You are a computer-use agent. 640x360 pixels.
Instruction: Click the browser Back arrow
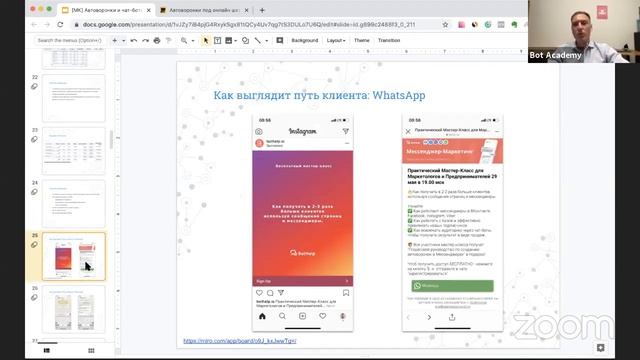34,24
